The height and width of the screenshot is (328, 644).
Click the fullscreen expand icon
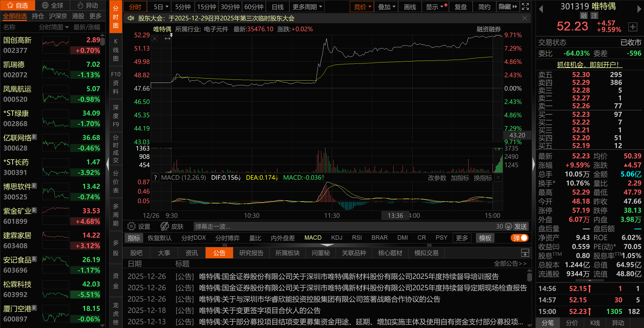[525, 7]
